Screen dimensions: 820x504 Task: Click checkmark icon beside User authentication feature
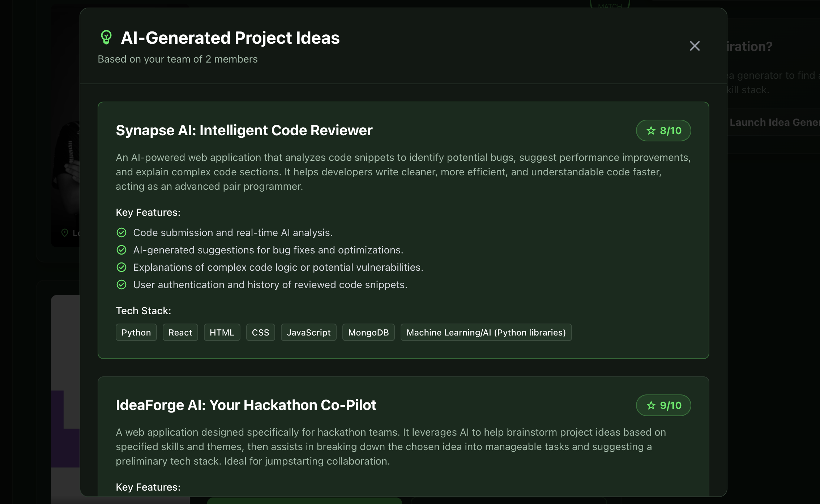pos(121,285)
